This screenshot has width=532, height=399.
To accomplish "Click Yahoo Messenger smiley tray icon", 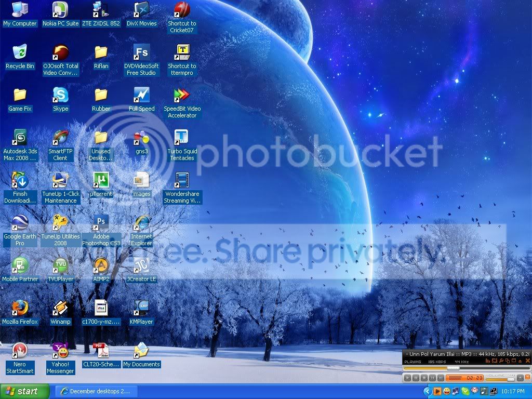I will [447, 392].
